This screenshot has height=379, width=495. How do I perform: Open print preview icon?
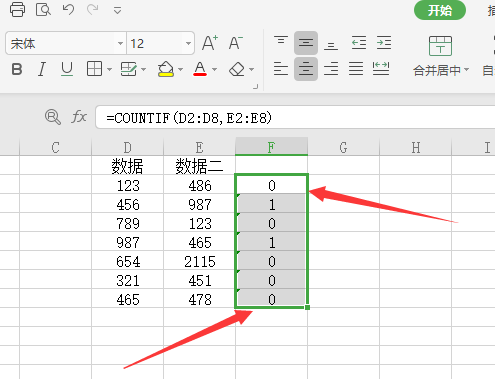43,9
